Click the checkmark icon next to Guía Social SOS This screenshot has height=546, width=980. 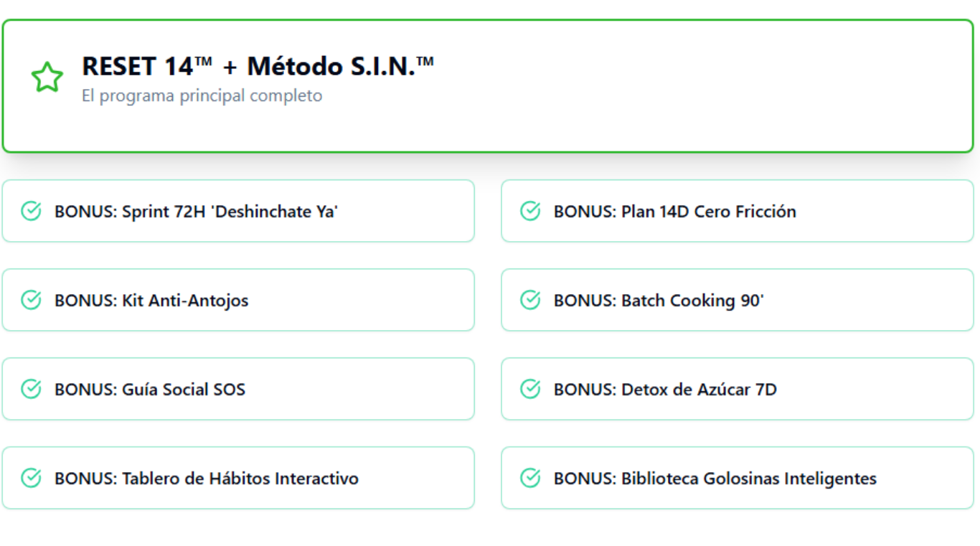pyautogui.click(x=31, y=389)
